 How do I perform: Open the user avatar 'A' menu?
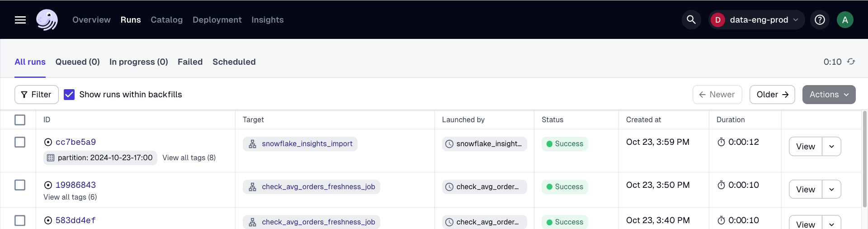tap(844, 20)
